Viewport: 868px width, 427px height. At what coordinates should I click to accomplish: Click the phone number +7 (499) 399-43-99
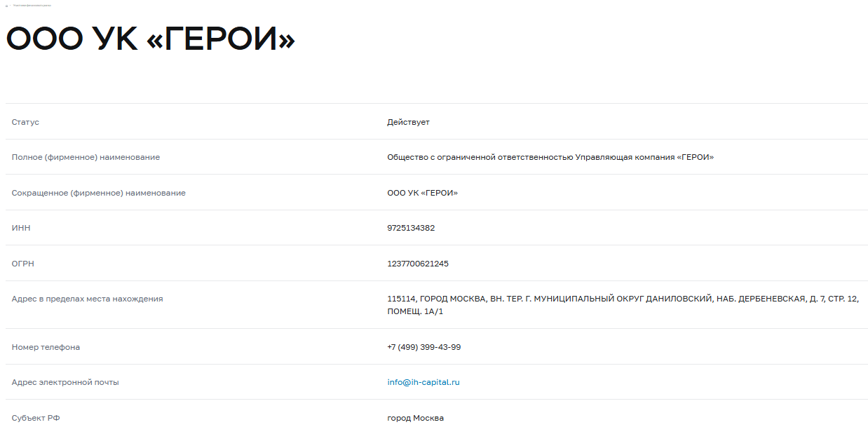point(423,347)
